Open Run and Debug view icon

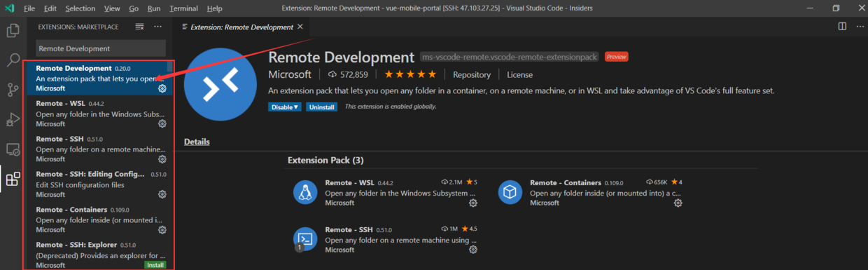point(13,120)
